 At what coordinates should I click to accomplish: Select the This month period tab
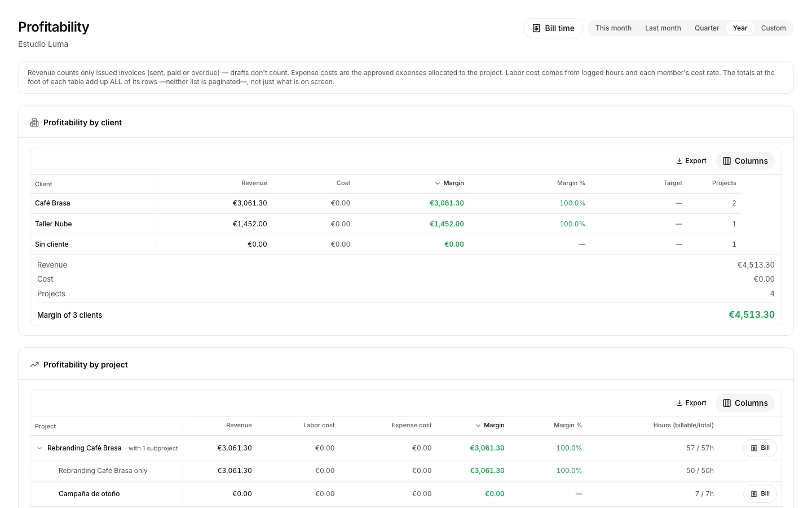(613, 28)
